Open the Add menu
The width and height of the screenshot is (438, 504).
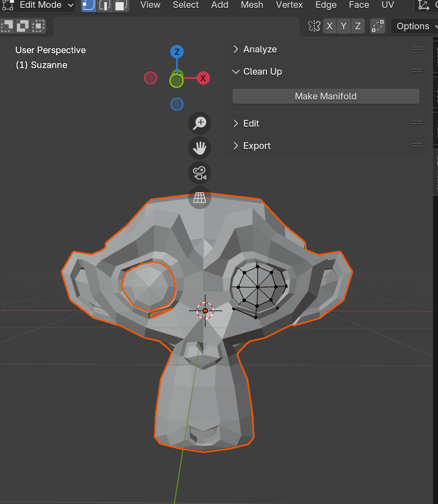pyautogui.click(x=220, y=5)
